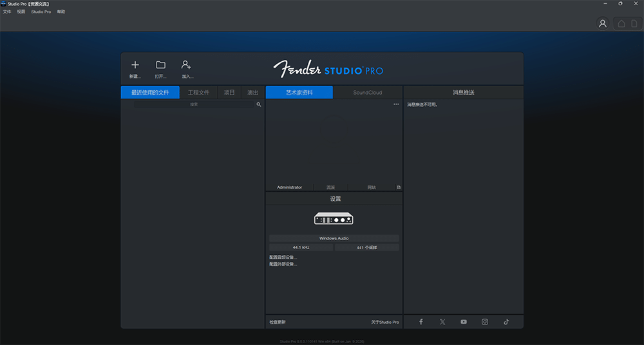Viewport: 644px width, 345px height.
Task: Open the 帮助 menu in menu bar
Action: point(61,12)
